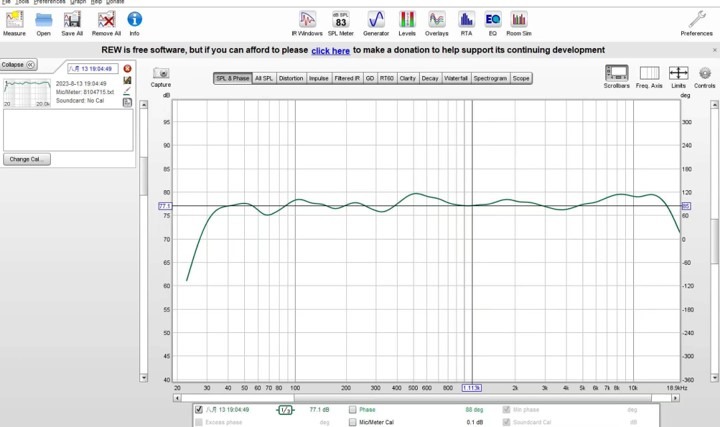Select the measurement thumbnail graph

coord(27,93)
